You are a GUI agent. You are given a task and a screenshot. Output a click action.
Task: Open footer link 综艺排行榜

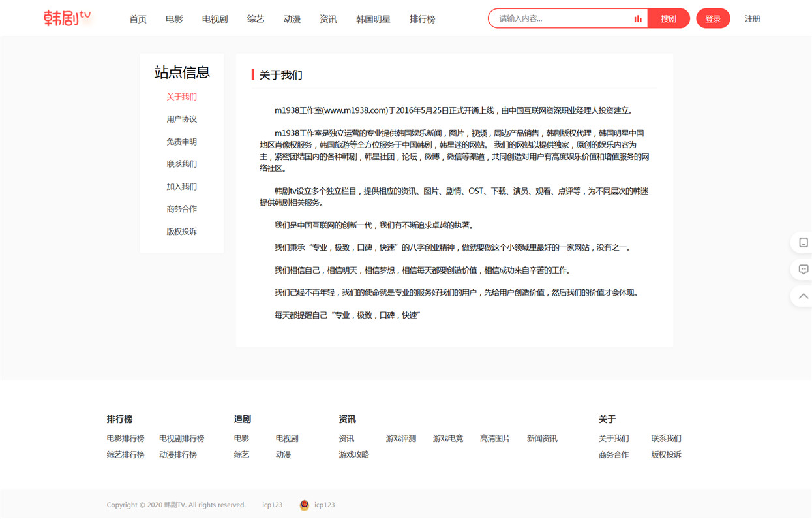point(125,455)
